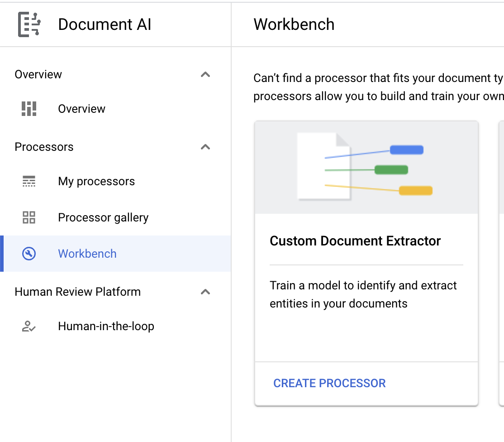Click the Workbench page title
This screenshot has height=442, width=504.
click(294, 24)
